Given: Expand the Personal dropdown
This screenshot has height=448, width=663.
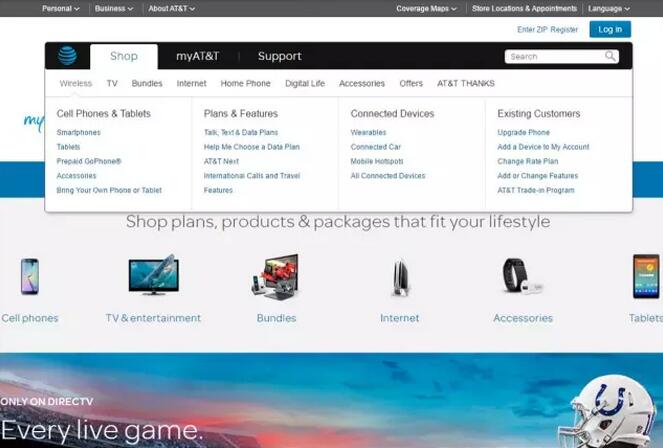Looking at the screenshot, I should [x=60, y=8].
